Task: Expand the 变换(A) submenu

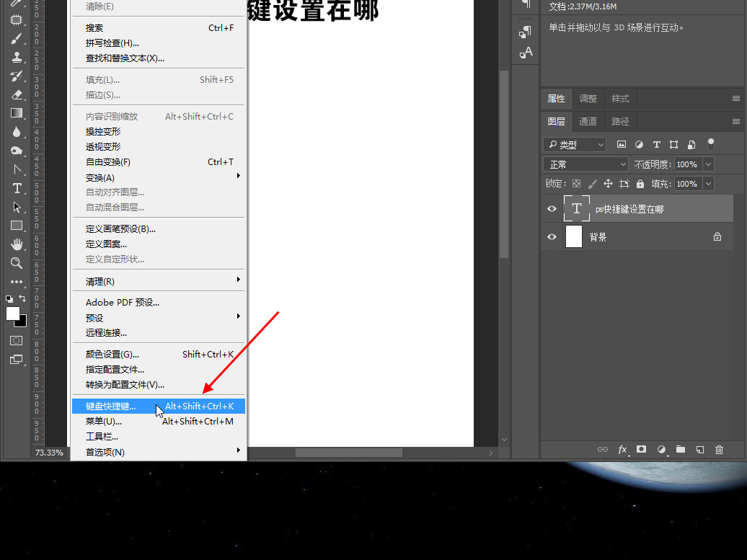Action: click(x=159, y=177)
